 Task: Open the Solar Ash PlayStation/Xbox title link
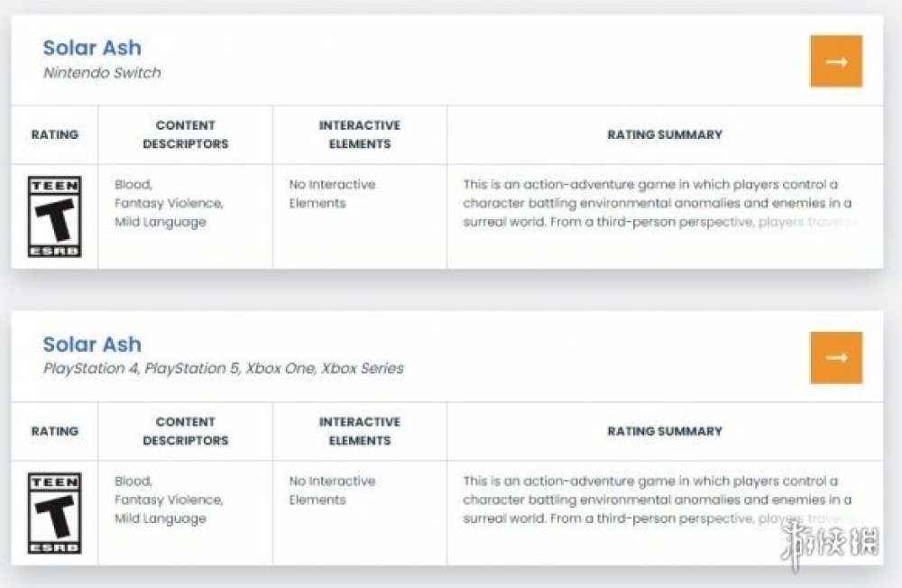pyautogui.click(x=92, y=344)
